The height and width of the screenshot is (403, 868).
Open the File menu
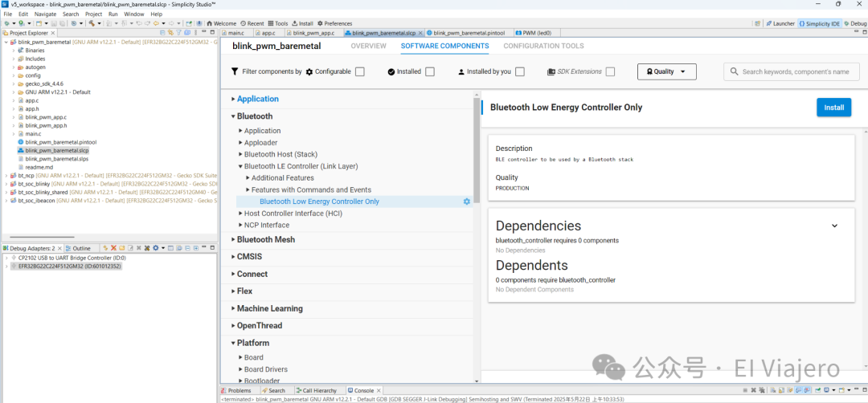click(x=8, y=14)
